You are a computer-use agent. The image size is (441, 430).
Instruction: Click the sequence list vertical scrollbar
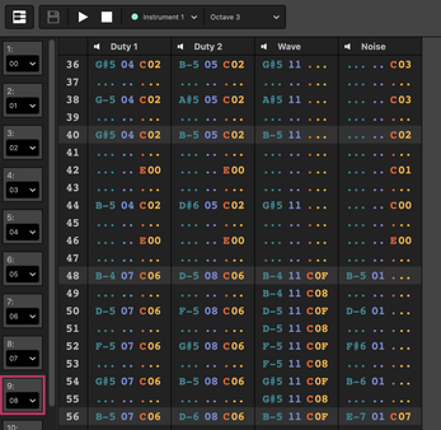point(52,223)
